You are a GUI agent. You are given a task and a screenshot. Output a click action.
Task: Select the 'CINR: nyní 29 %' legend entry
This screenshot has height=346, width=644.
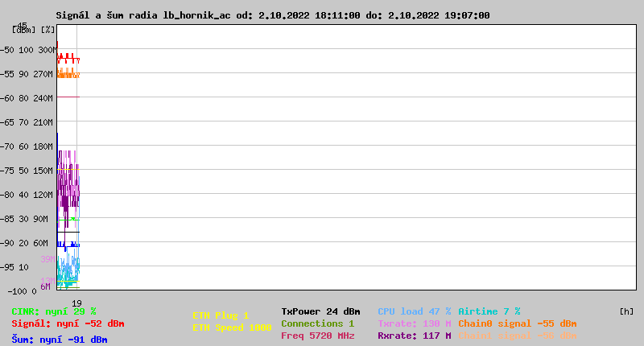[x=54, y=311]
